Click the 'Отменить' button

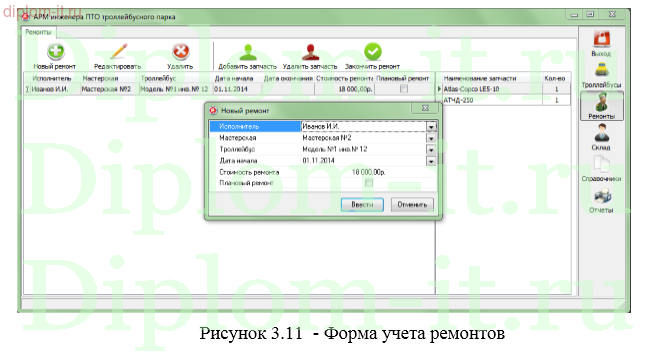pyautogui.click(x=412, y=205)
